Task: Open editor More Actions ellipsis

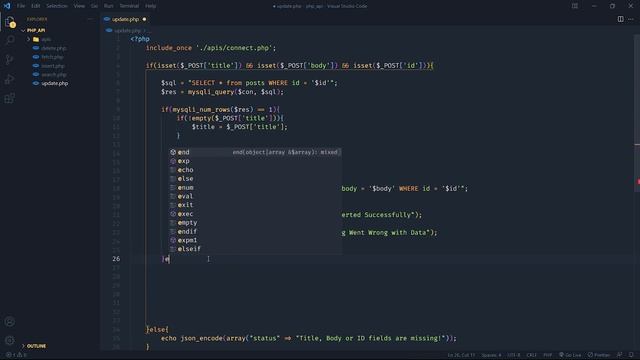Action: (x=631, y=19)
